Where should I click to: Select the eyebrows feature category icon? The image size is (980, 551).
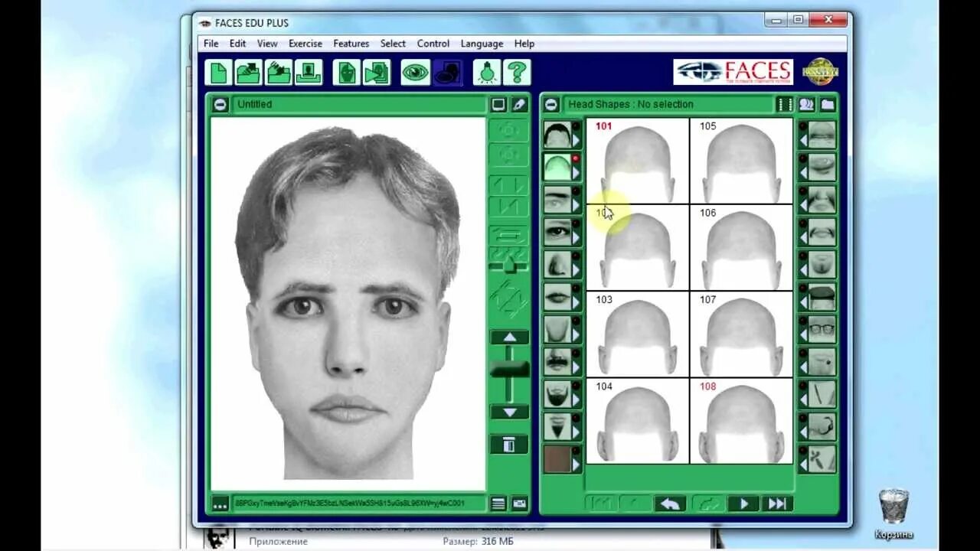557,200
